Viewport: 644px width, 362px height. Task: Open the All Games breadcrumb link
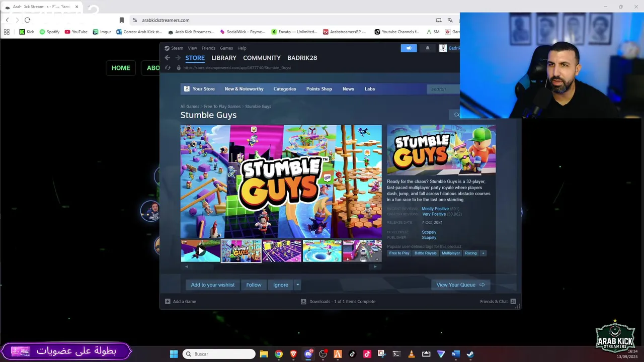[190, 107]
